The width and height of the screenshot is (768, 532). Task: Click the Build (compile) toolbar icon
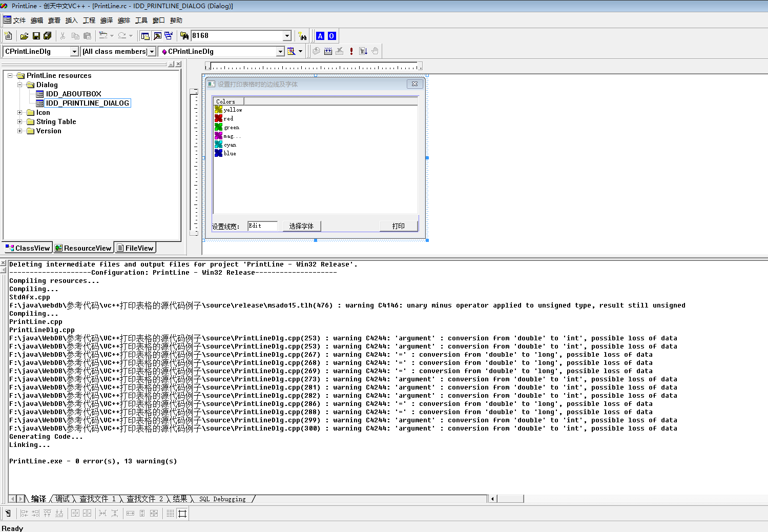328,51
